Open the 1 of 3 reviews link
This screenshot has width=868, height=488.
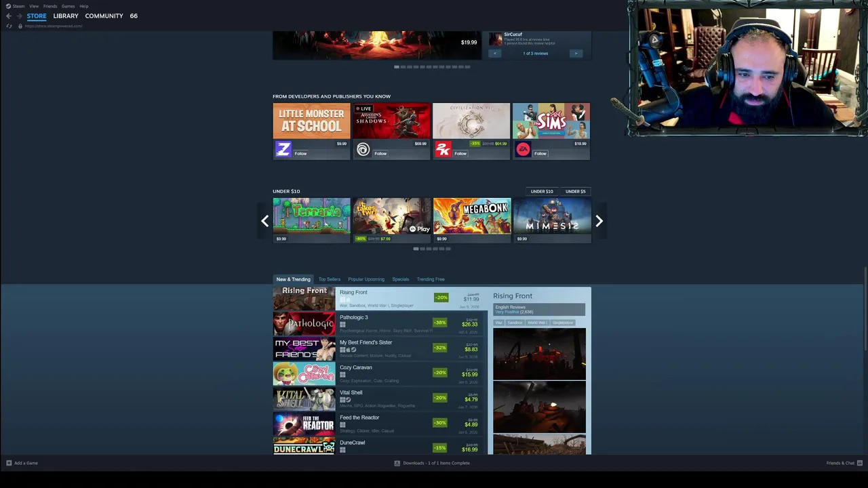coord(535,54)
